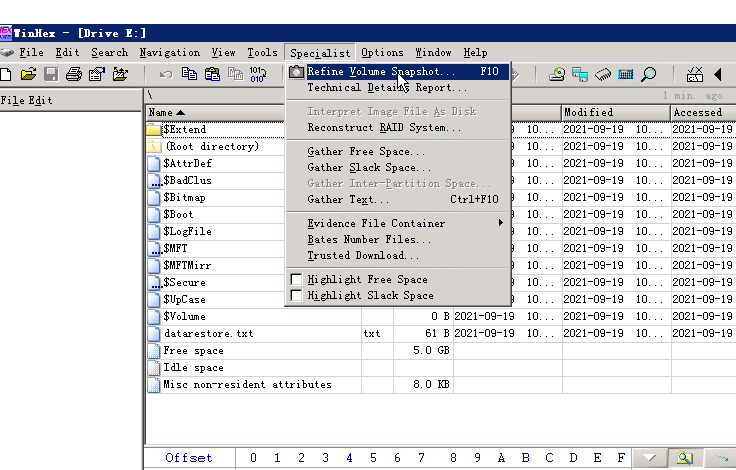The image size is (736, 470).
Task: Click the Open Folder toolbar icon
Action: tap(120, 74)
